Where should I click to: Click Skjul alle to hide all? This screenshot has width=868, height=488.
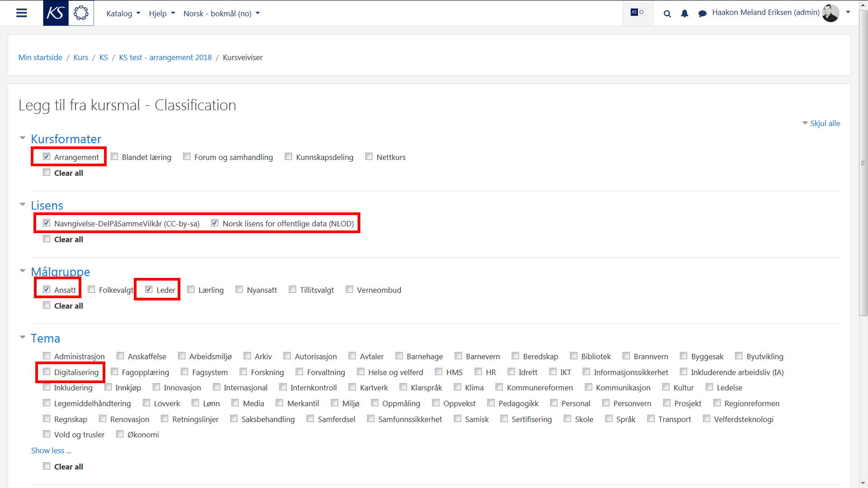pyautogui.click(x=825, y=123)
